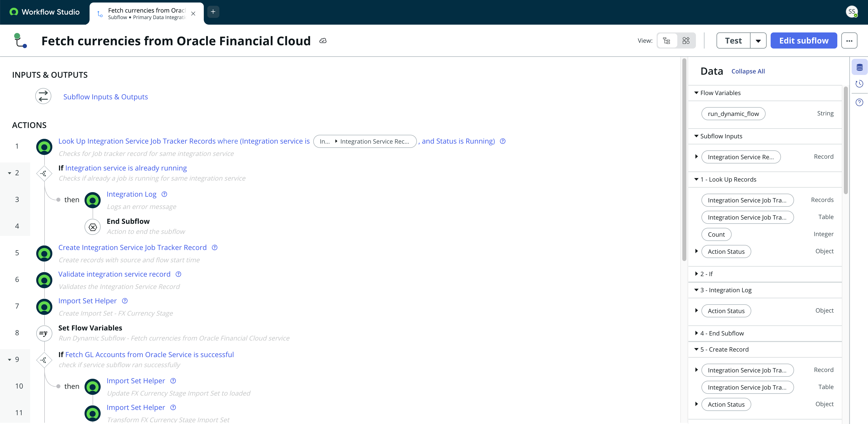Select the Count integer pill
This screenshot has width=868, height=424.
pyautogui.click(x=716, y=234)
